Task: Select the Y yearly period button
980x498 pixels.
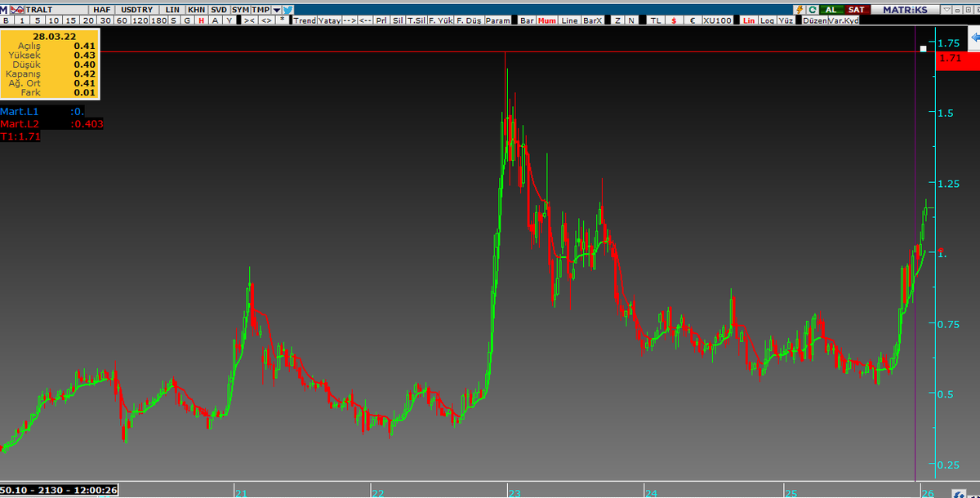Action: tap(229, 20)
